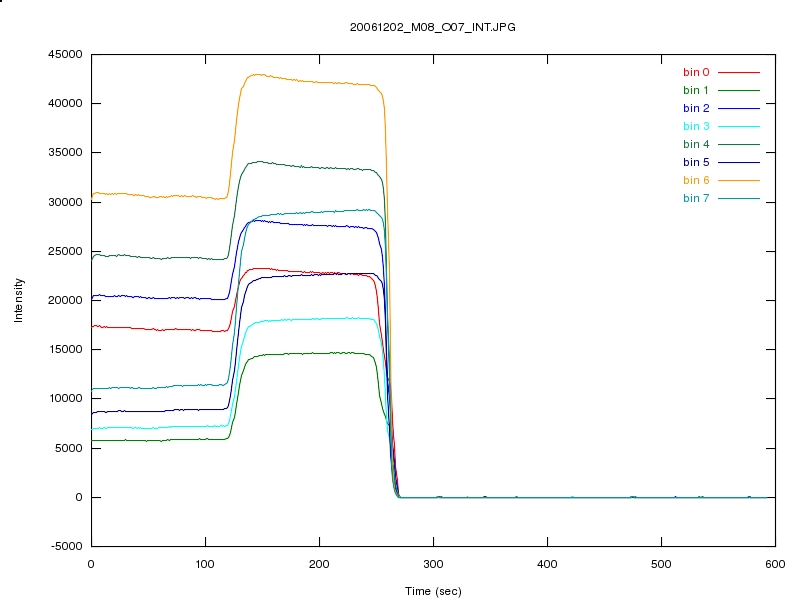Select the 'bin 4' legend label
Image resolution: width=800 pixels, height=600 pixels.
point(696,144)
